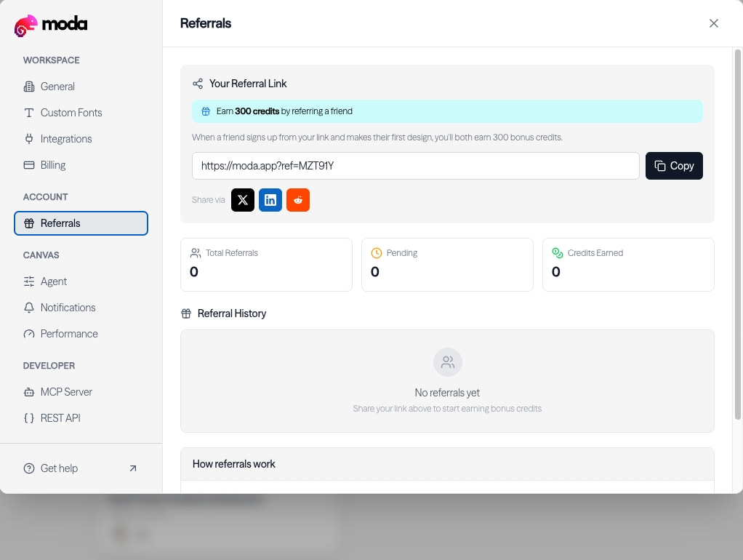Click the Pending clock icon
The height and width of the screenshot is (560, 743).
point(377,253)
